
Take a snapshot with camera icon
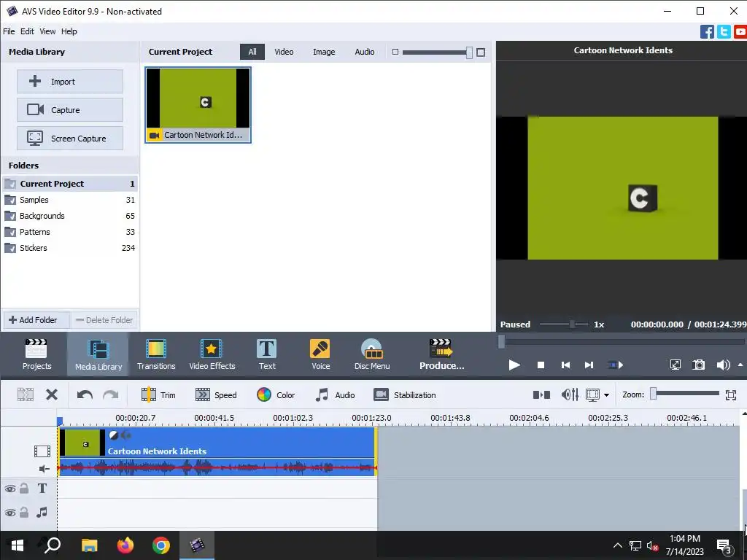coord(699,365)
